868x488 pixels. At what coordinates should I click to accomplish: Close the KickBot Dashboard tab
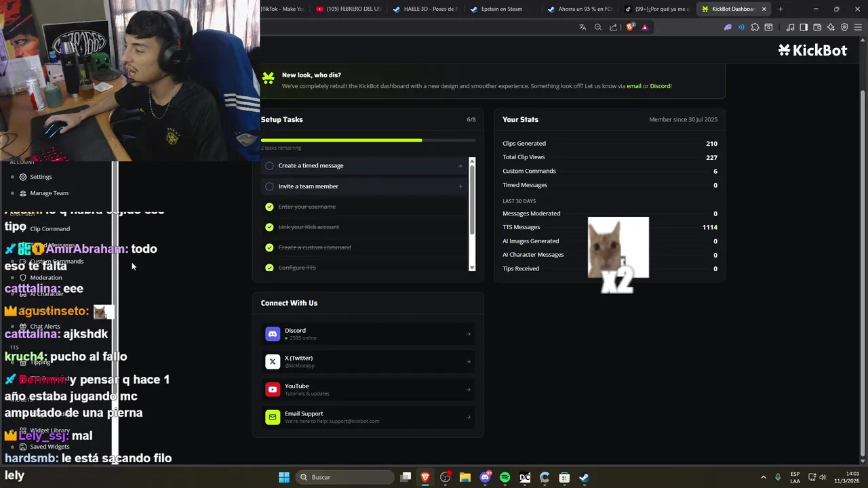764,9
